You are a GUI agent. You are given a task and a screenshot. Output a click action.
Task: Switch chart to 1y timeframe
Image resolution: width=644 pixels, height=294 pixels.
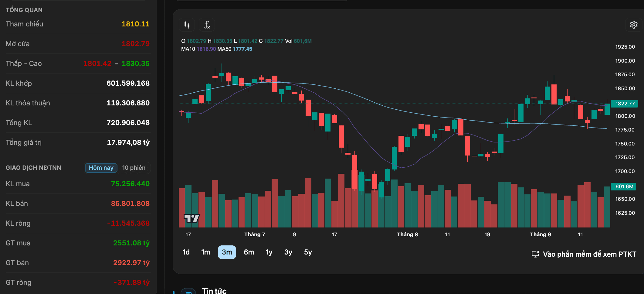tap(269, 252)
